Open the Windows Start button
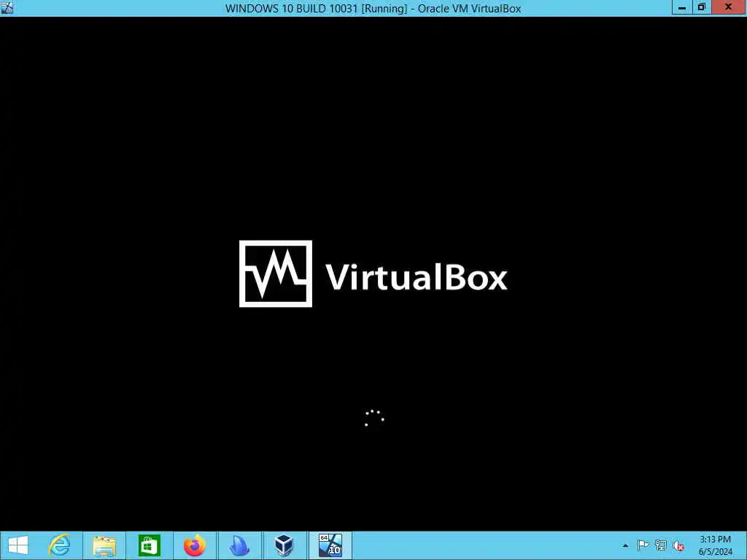This screenshot has width=747, height=560. pyautogui.click(x=18, y=545)
